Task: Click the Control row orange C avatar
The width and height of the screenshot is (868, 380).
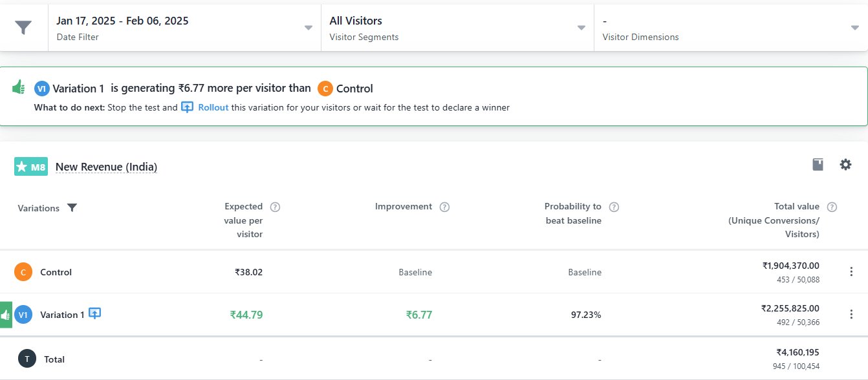Action: 23,272
